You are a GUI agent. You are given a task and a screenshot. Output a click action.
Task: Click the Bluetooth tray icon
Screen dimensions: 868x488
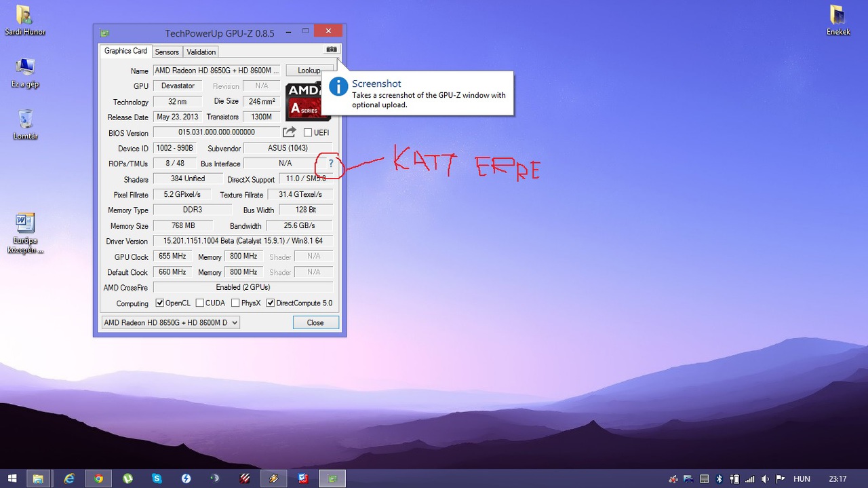(x=719, y=478)
